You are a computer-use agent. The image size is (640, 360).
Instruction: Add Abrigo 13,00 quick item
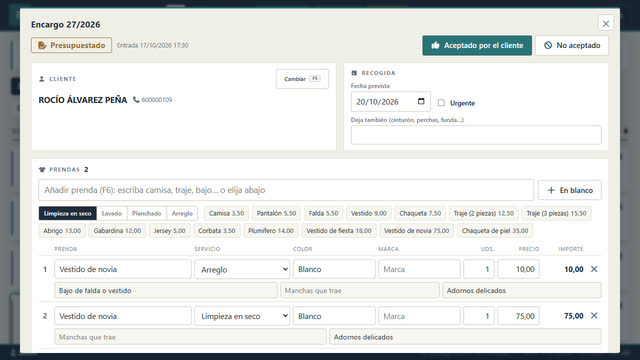pyautogui.click(x=62, y=231)
